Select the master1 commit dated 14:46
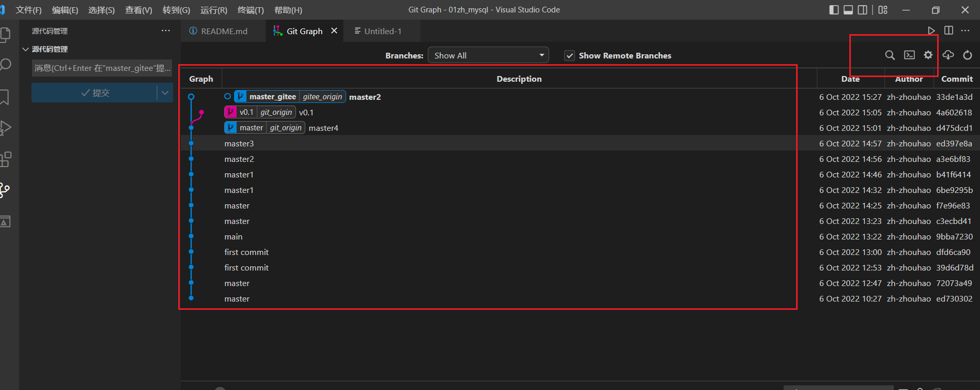980x390 pixels. pos(580,174)
